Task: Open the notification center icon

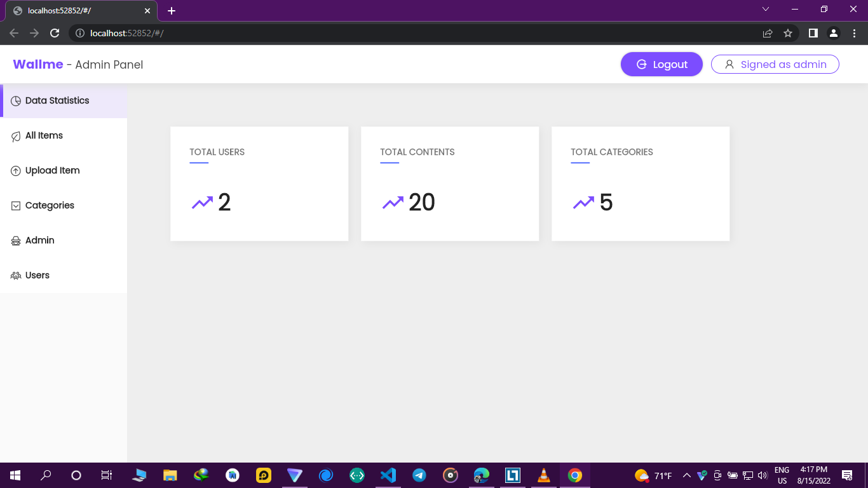Action: point(847,475)
